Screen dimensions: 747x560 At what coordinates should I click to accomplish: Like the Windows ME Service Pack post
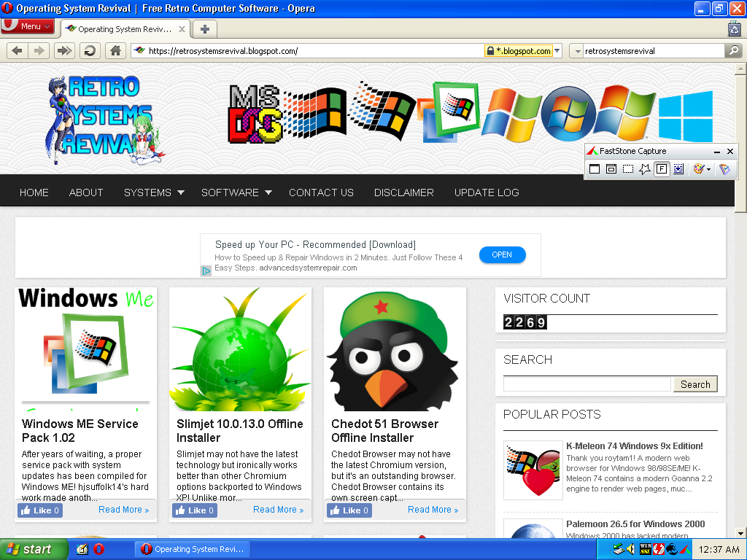(40, 510)
